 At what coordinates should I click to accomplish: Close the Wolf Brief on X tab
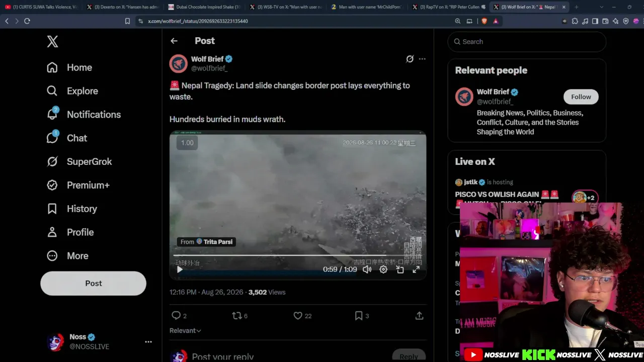point(563,7)
